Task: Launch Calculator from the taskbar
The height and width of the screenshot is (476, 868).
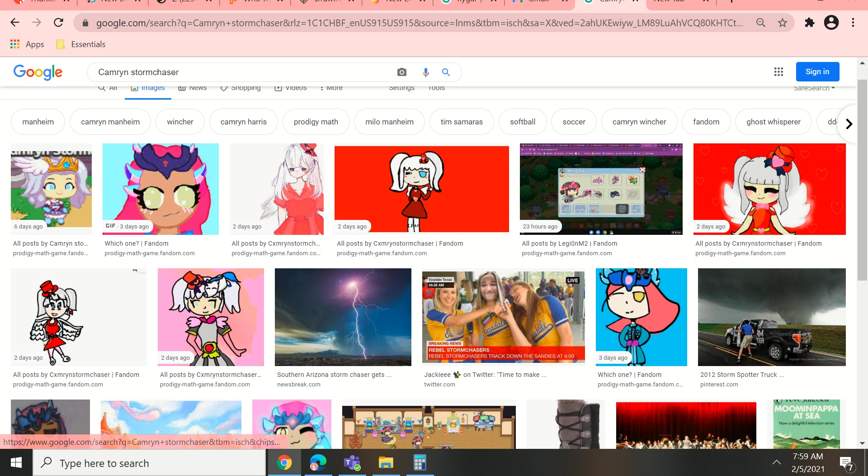Action: (x=419, y=462)
